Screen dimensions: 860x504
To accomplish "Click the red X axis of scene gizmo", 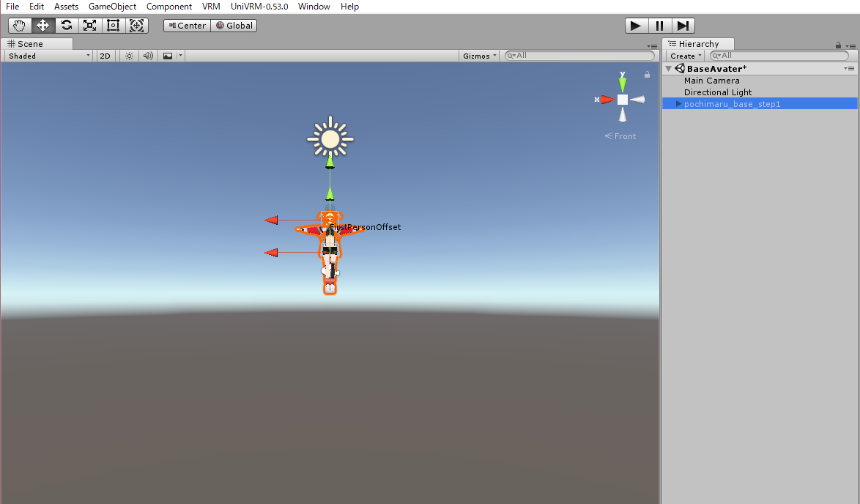I will [x=607, y=100].
